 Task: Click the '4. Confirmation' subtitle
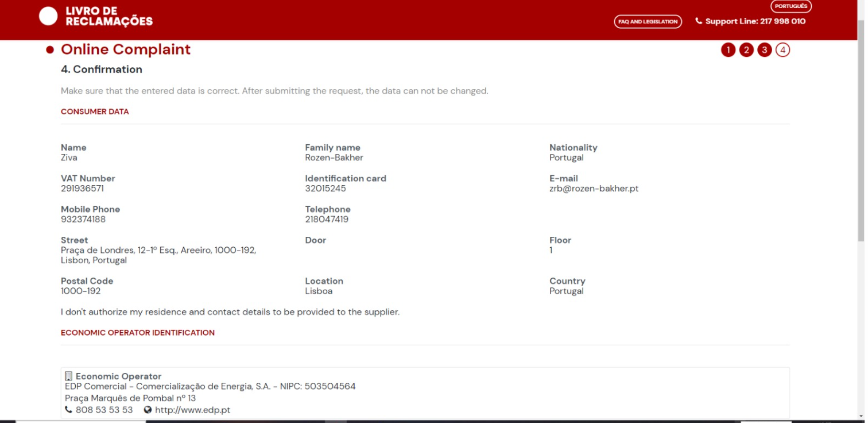click(102, 70)
